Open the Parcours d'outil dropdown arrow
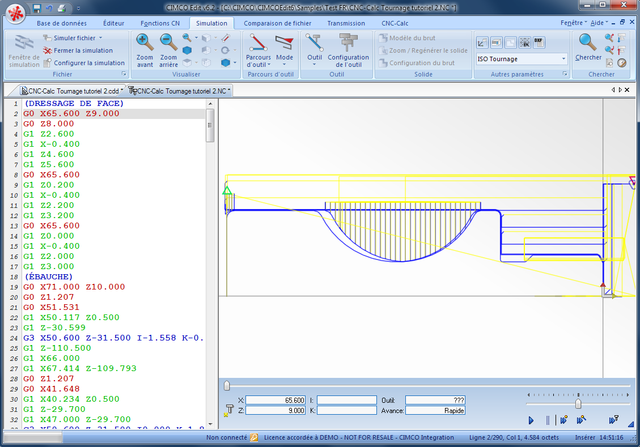The height and width of the screenshot is (447, 640). 269,64
